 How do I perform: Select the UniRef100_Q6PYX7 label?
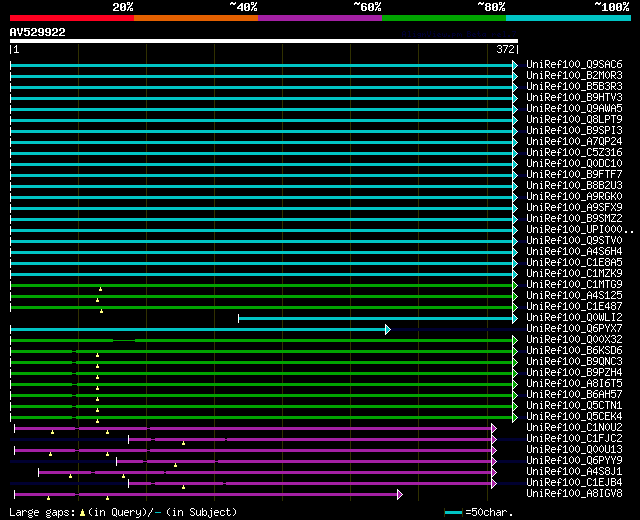(x=574, y=329)
